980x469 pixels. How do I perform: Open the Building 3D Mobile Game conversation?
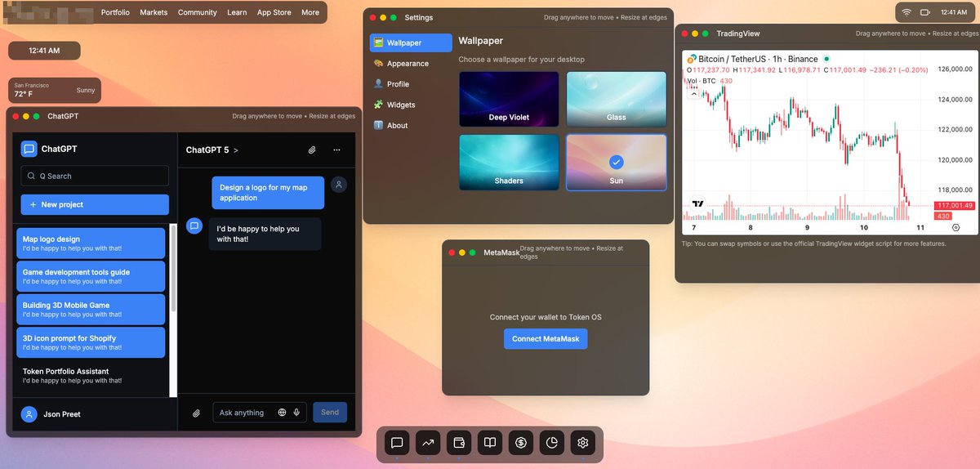91,310
